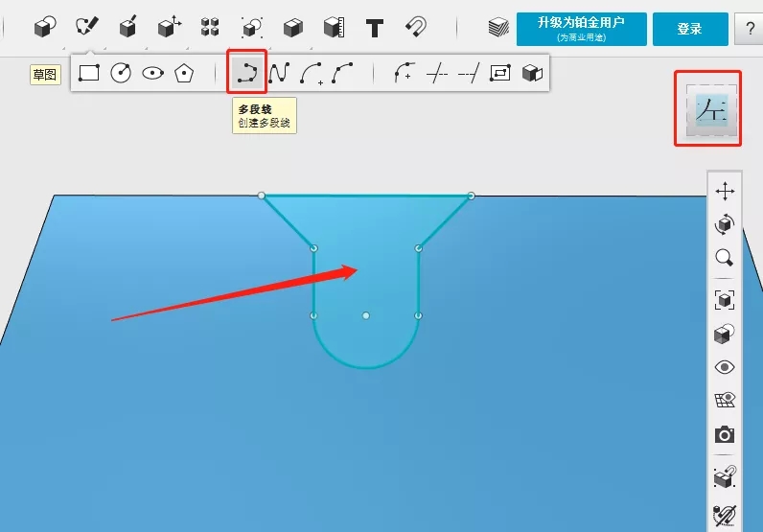
Task: Click the view cube in top-right
Action: (x=708, y=109)
